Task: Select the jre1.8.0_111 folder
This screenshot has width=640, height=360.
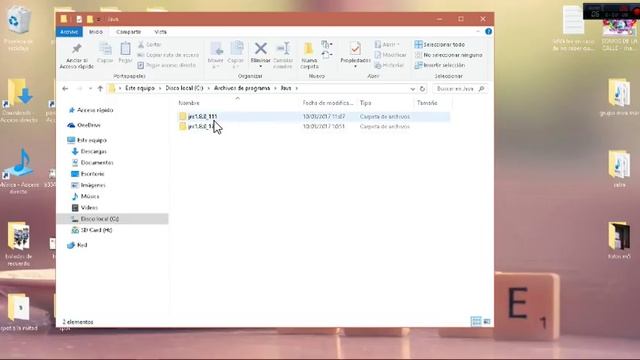Action: pos(202,116)
